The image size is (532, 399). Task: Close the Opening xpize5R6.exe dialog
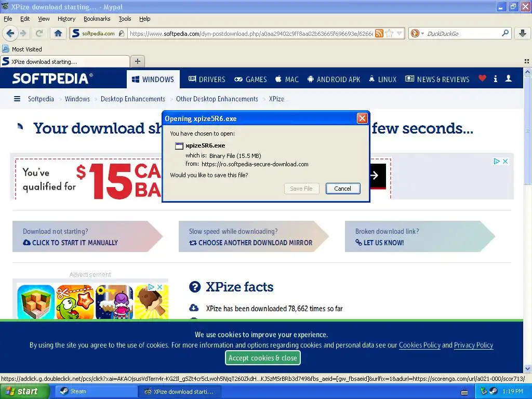362,118
